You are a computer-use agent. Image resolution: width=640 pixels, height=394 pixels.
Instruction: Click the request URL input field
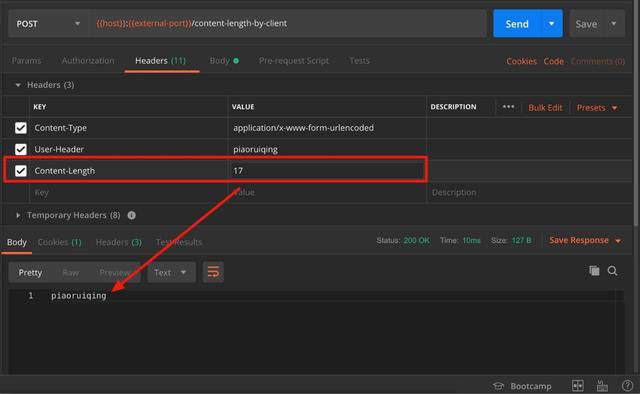tap(287, 24)
